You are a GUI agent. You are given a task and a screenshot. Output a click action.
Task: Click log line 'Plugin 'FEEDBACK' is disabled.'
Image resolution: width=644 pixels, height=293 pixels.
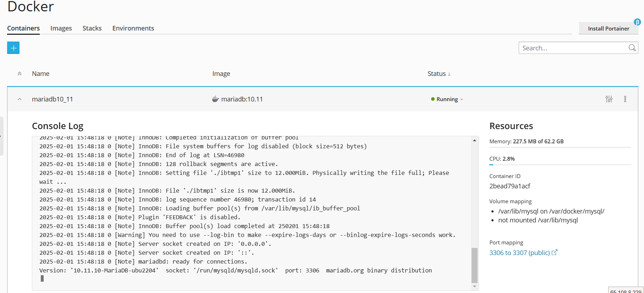[x=140, y=217]
